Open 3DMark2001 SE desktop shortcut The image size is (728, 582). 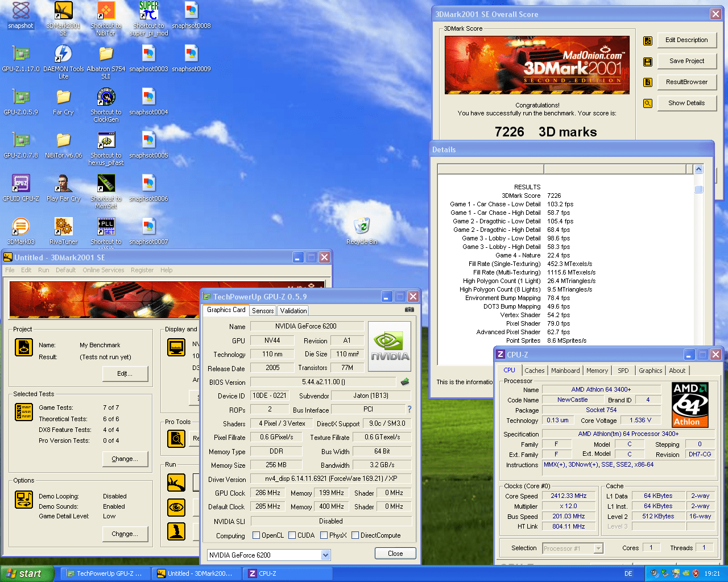(63, 19)
